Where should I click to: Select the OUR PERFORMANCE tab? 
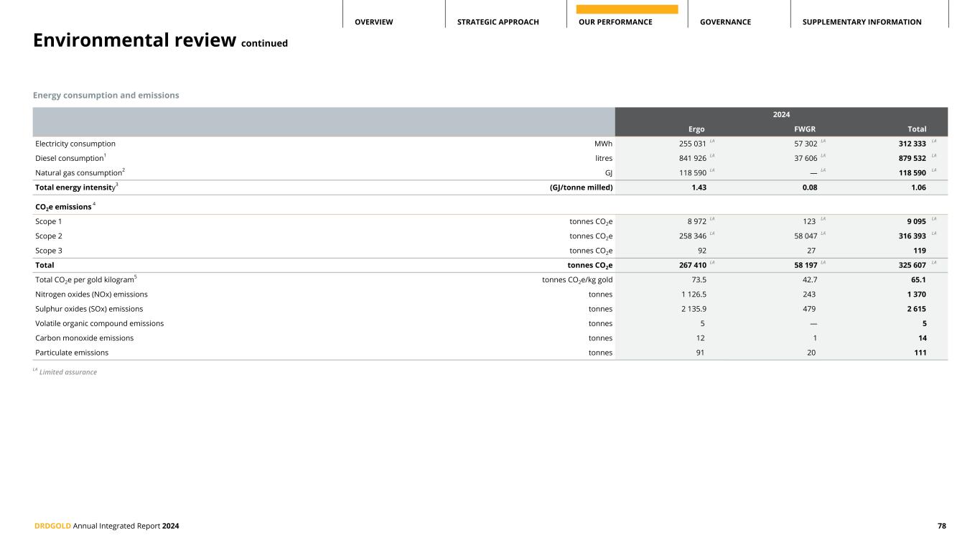pos(615,22)
